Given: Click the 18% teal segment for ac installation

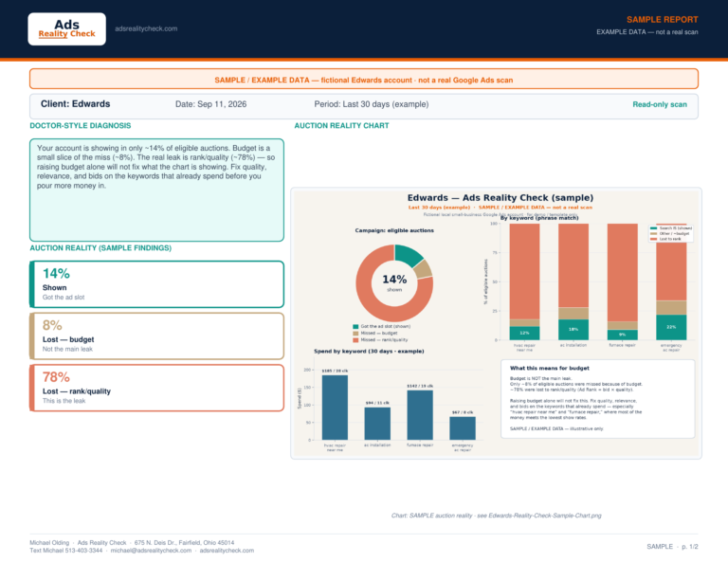Looking at the screenshot, I should [x=573, y=330].
